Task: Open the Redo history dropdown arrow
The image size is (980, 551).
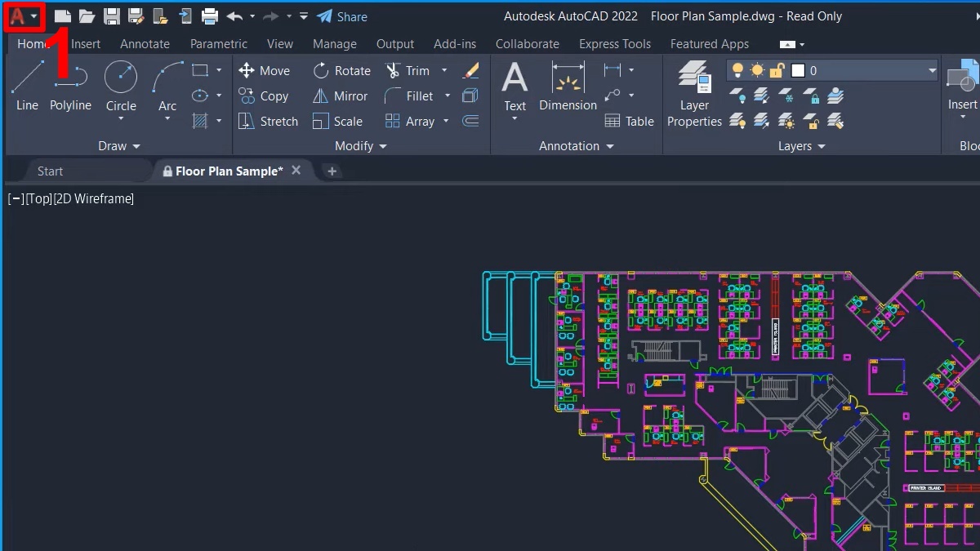Action: point(289,16)
